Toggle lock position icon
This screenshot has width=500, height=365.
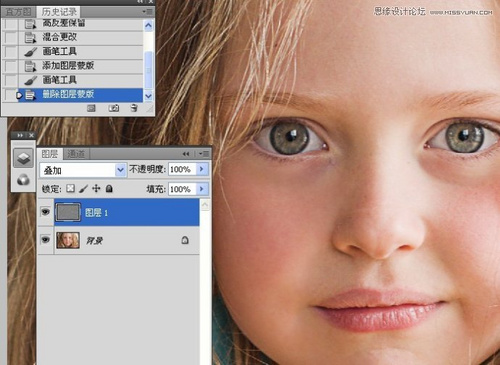pyautogui.click(x=96, y=189)
